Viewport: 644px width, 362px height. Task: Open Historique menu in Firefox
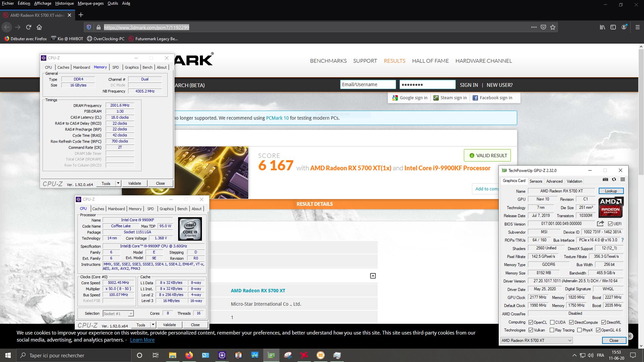(x=64, y=3)
